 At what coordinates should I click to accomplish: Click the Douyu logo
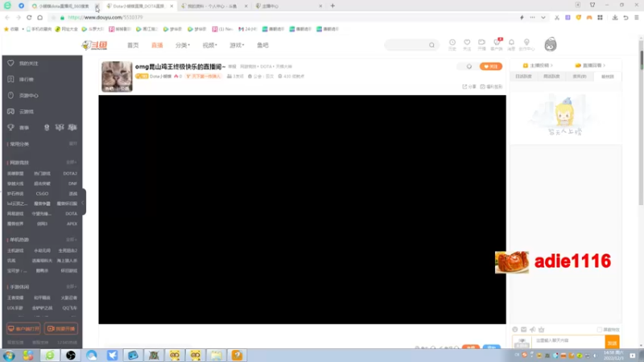click(x=95, y=45)
